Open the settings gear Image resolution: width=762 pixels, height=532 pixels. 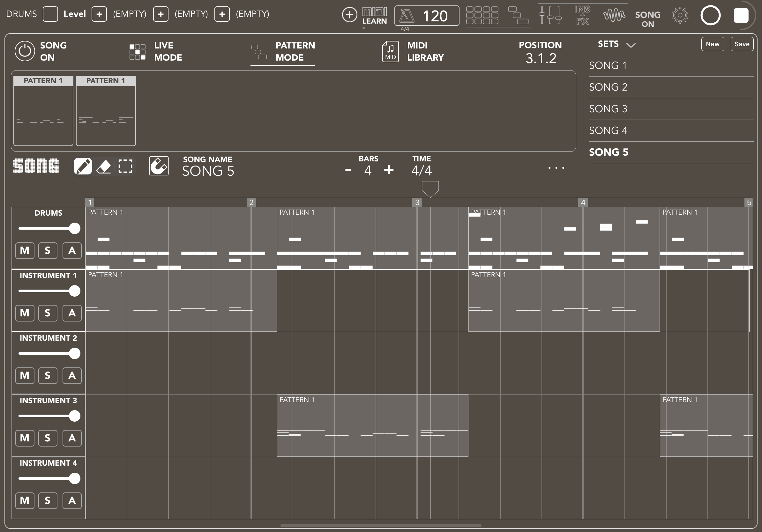coord(680,15)
